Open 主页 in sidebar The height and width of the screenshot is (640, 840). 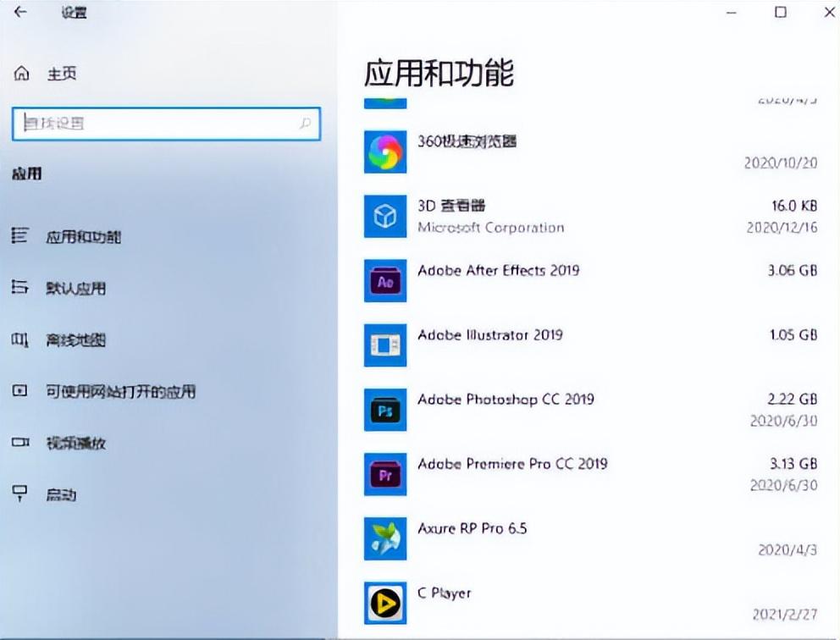(62, 74)
